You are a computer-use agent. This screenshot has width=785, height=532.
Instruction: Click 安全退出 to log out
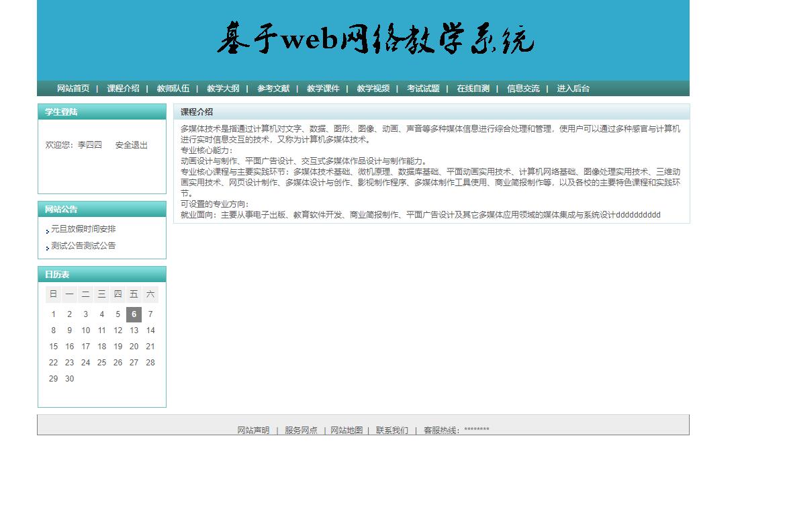131,144
